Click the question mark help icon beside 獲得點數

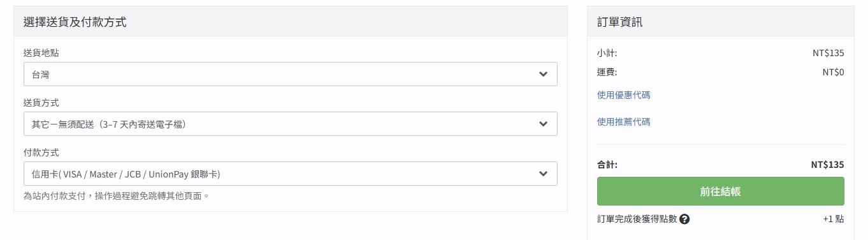[x=684, y=219]
